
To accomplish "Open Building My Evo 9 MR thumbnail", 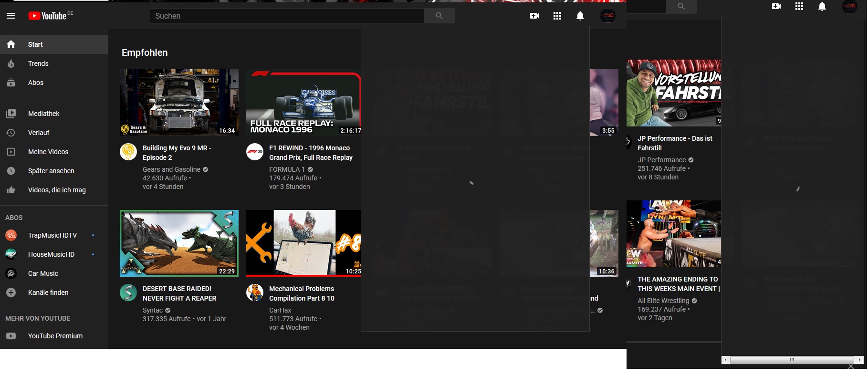I will point(179,103).
